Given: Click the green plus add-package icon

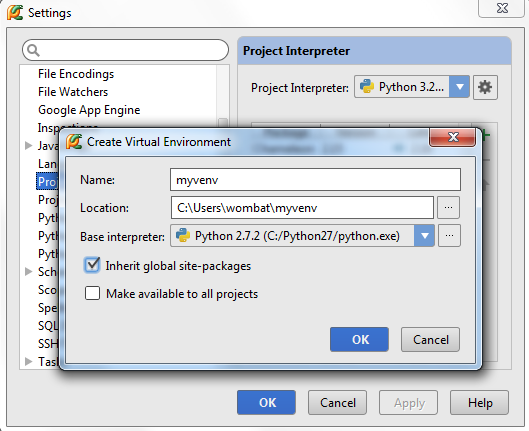Looking at the screenshot, I should (x=485, y=135).
